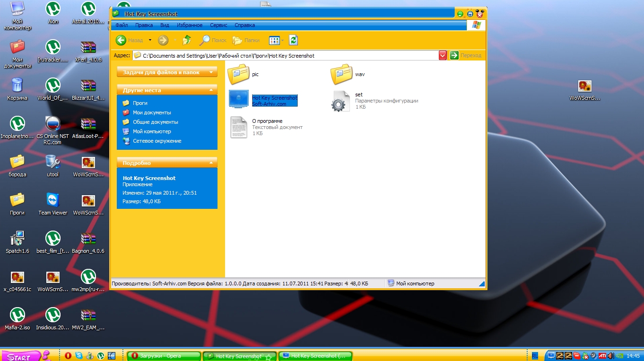Open the Views button dropdown in the toolbar
The height and width of the screenshot is (361, 644).
click(282, 41)
